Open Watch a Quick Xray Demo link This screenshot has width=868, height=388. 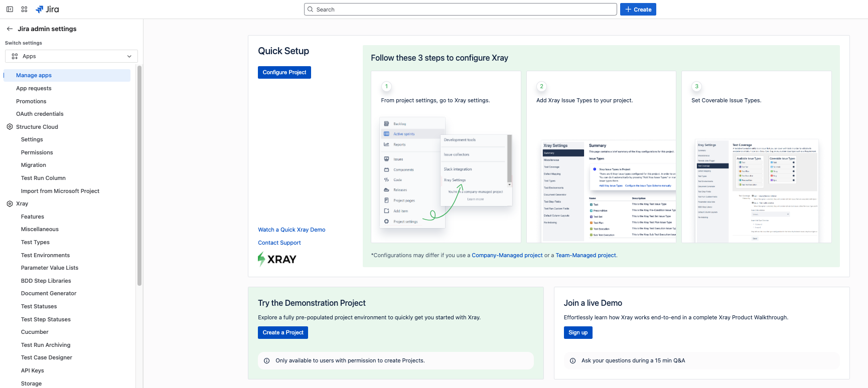tap(292, 230)
